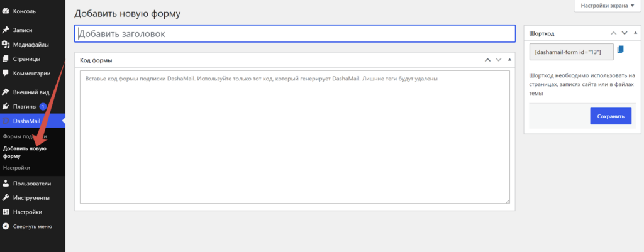Expand the Настройки экрана dropdown
The width and height of the screenshot is (644, 252).
[x=607, y=6]
